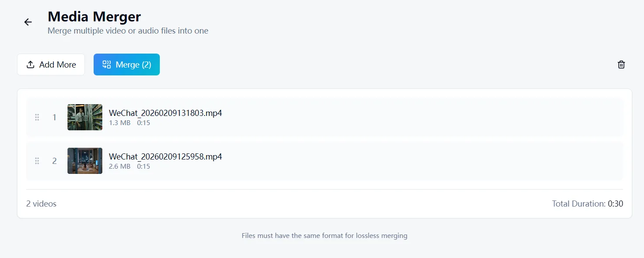Click the 2.6 MB 0:15 file info
This screenshot has width=644, height=258.
(x=129, y=166)
